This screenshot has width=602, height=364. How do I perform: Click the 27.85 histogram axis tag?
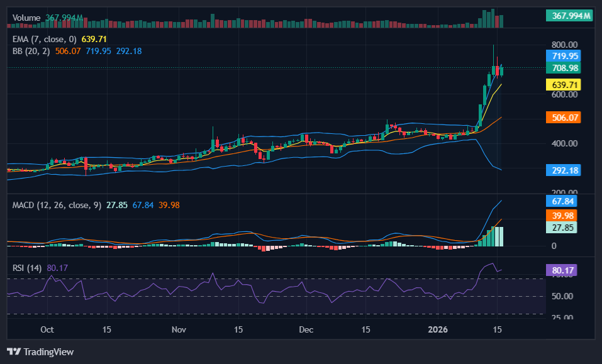click(564, 228)
